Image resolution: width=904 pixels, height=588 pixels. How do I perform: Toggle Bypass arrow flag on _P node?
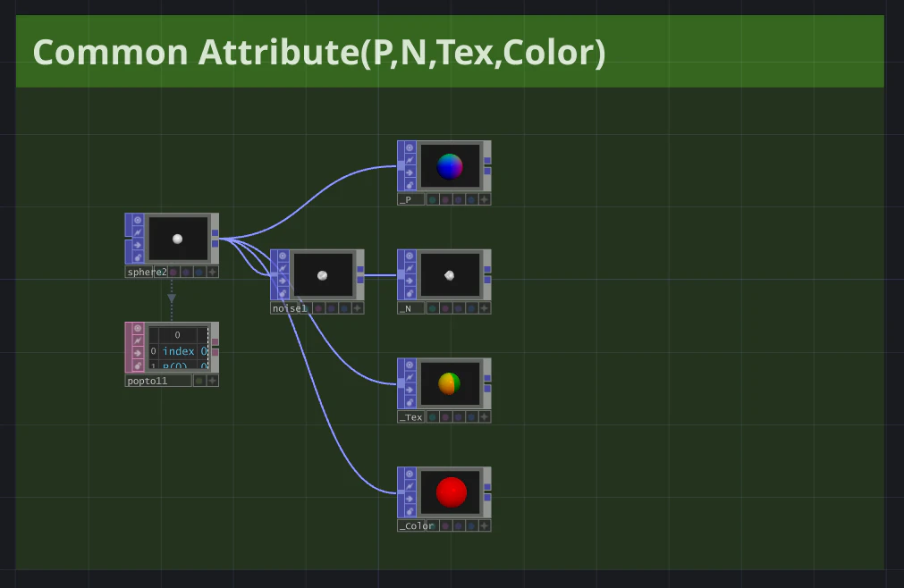(x=410, y=172)
